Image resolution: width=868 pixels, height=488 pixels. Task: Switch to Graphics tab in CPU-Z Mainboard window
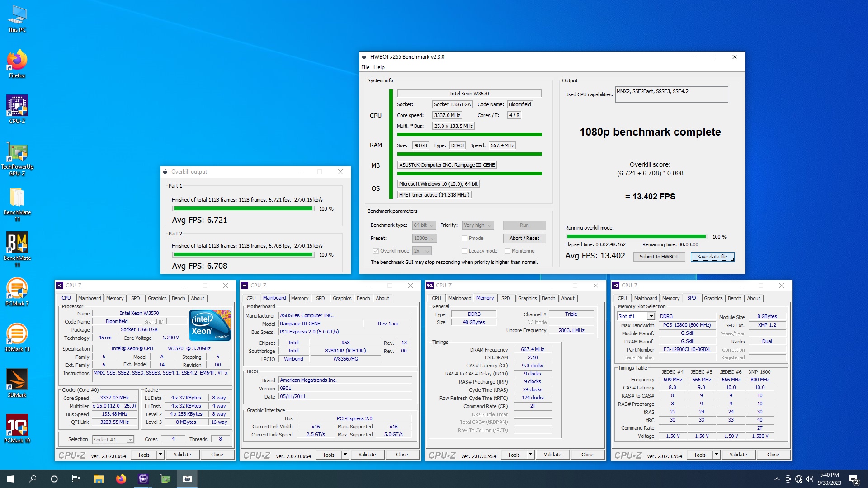pyautogui.click(x=342, y=298)
